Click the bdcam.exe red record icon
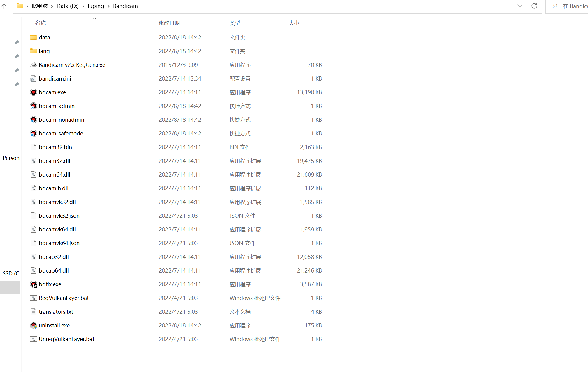Screen dimensions: 588x372 34,92
